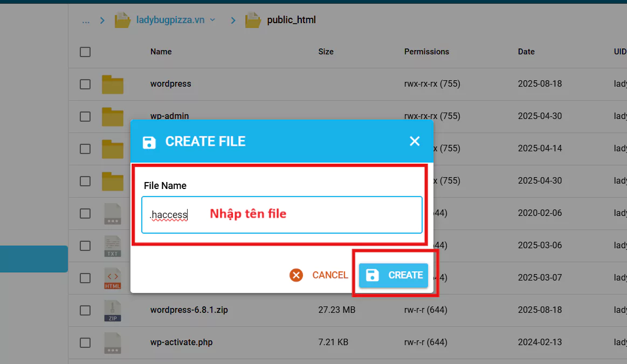This screenshot has width=627, height=364.
Task: Click the wp-activate.php file icon
Action: [112, 343]
